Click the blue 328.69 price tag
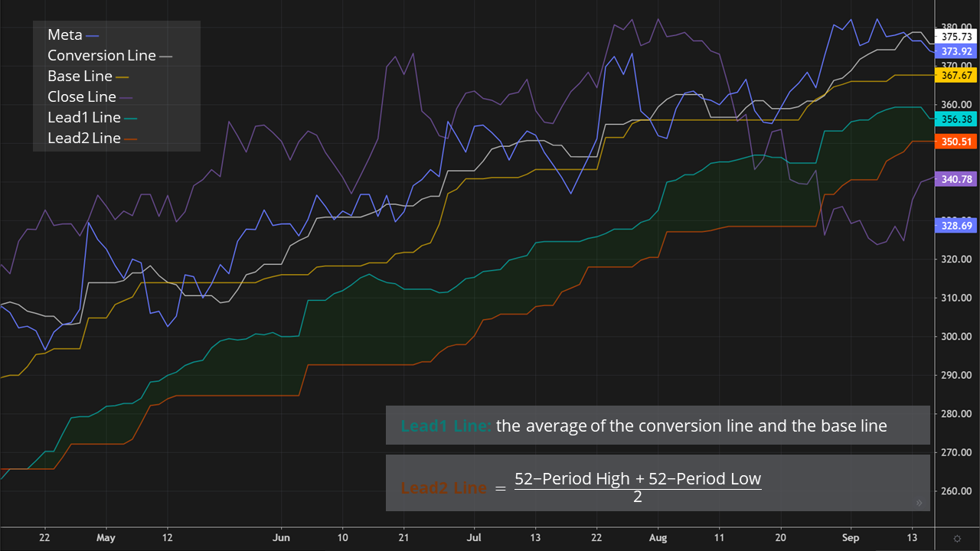This screenshot has width=980, height=551. click(x=957, y=226)
